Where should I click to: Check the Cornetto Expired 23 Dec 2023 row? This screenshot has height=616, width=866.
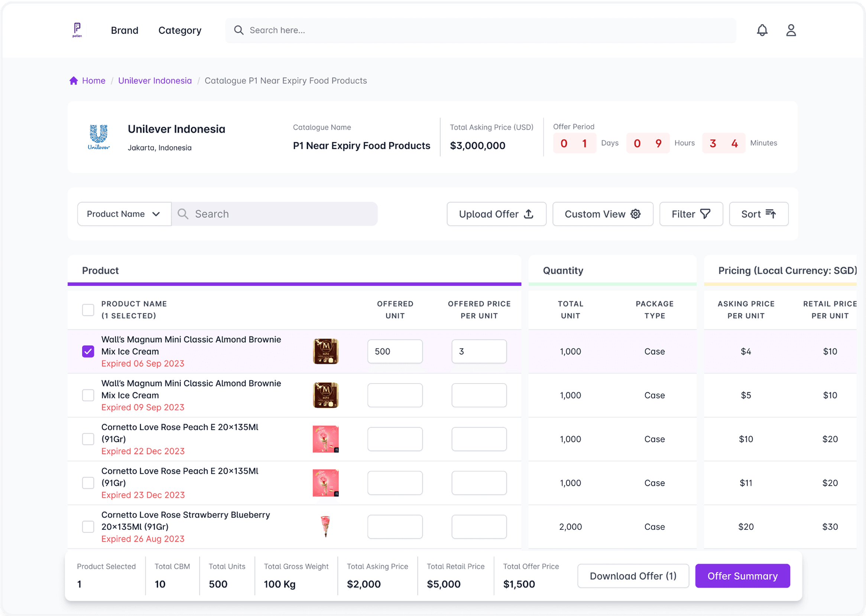pyautogui.click(x=88, y=483)
